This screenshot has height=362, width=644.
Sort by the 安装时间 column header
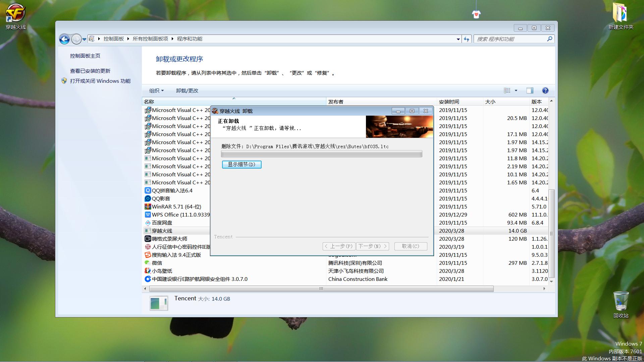(460, 102)
